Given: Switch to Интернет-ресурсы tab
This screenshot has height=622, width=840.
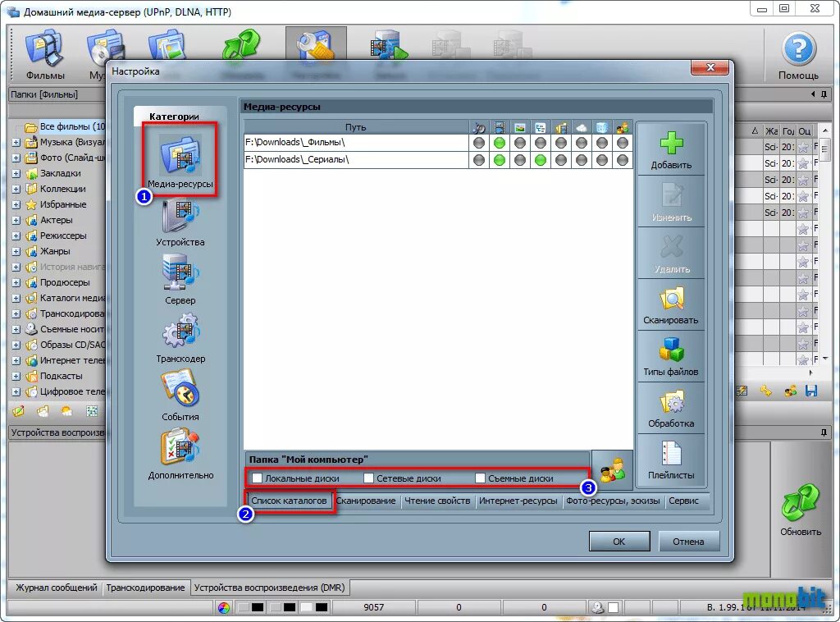Looking at the screenshot, I should (518, 501).
